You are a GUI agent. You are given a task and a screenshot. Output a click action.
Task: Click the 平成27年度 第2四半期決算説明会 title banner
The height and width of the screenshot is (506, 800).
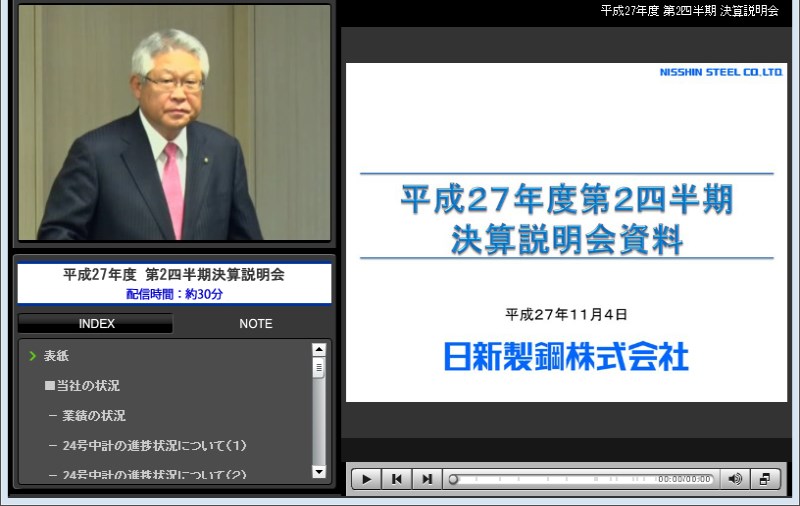click(x=174, y=275)
